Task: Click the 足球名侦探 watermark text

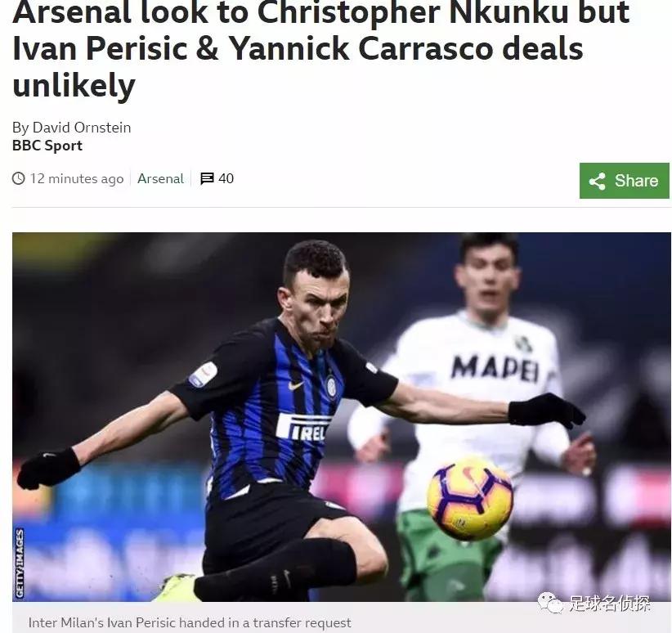Action: click(x=610, y=603)
